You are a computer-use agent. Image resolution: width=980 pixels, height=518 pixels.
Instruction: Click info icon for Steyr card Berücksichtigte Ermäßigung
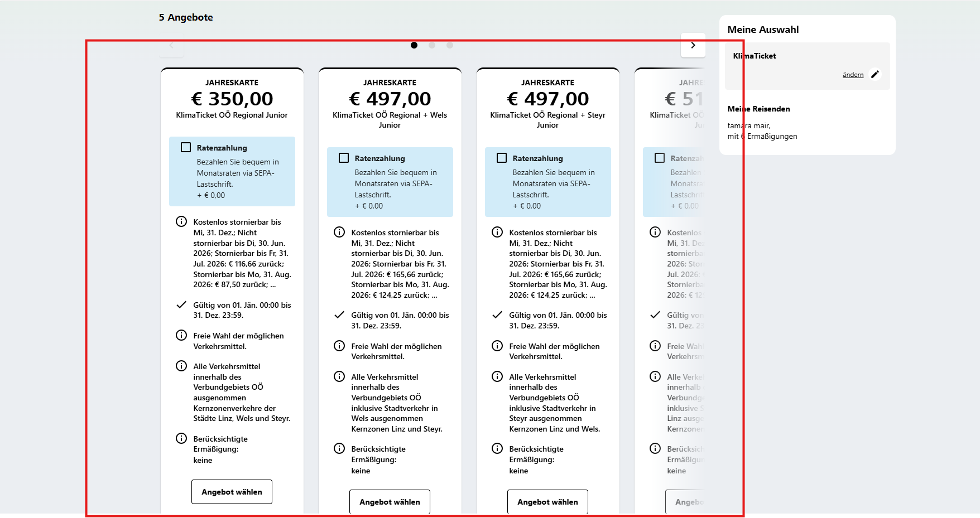click(497, 448)
